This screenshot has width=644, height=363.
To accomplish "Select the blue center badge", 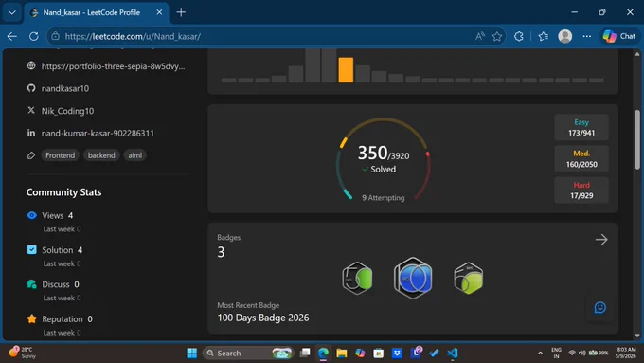I will [x=413, y=278].
